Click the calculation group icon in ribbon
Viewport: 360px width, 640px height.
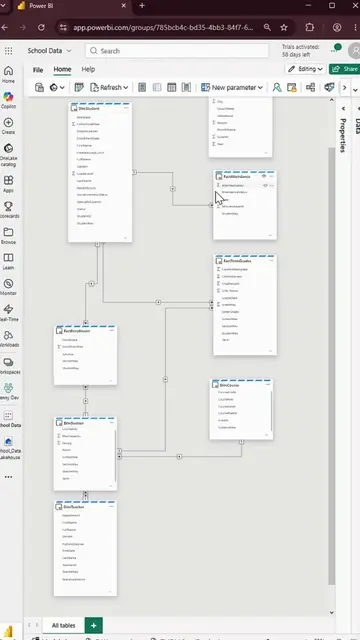(187, 87)
